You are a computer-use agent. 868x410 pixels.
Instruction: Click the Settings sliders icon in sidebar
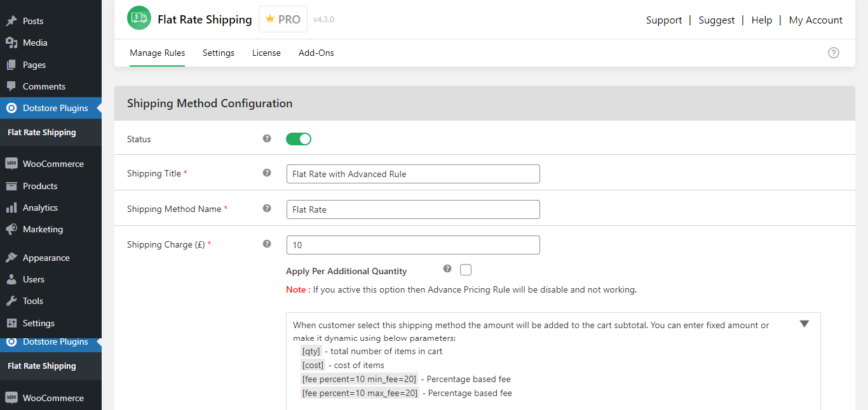11,323
